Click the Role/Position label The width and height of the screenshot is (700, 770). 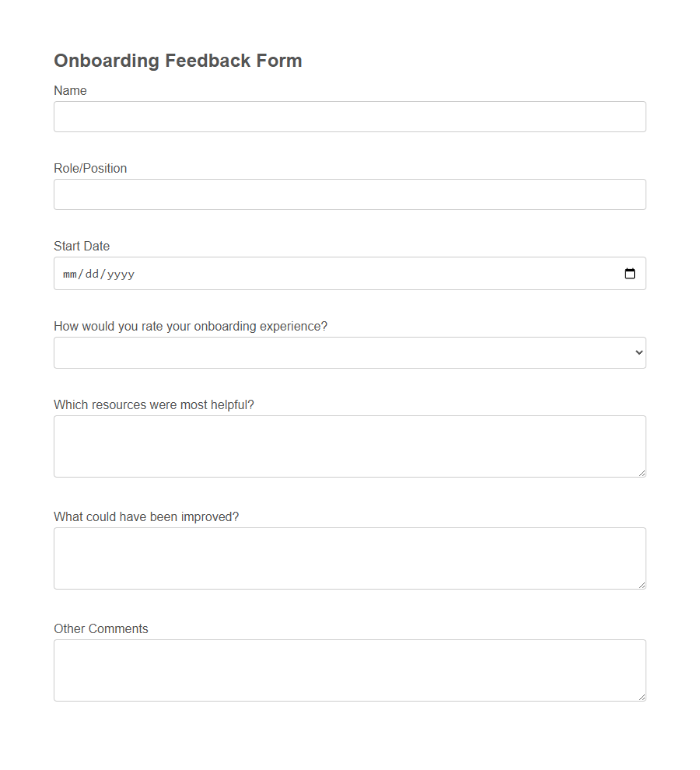90,168
